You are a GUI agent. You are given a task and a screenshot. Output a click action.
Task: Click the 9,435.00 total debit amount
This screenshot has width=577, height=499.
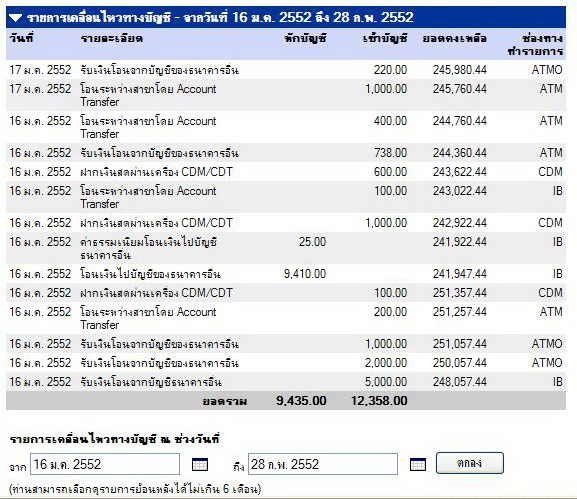301,401
